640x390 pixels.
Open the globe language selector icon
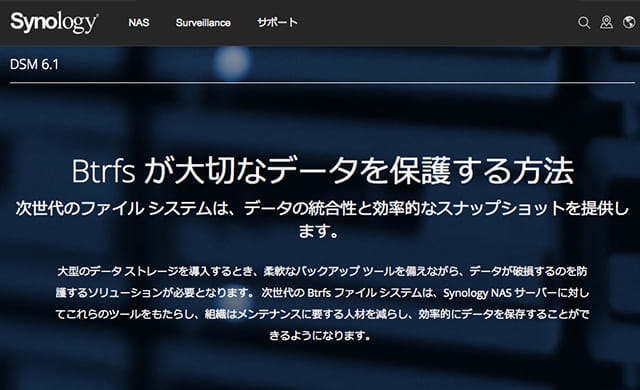point(629,22)
